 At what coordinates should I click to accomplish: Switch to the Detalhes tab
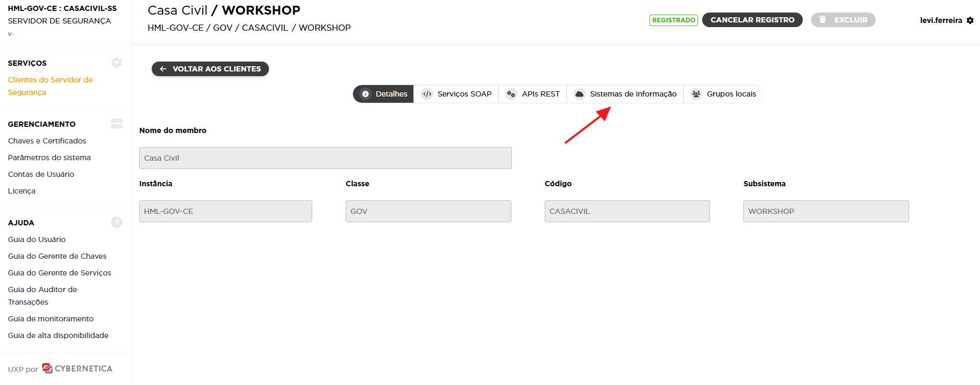pos(384,94)
